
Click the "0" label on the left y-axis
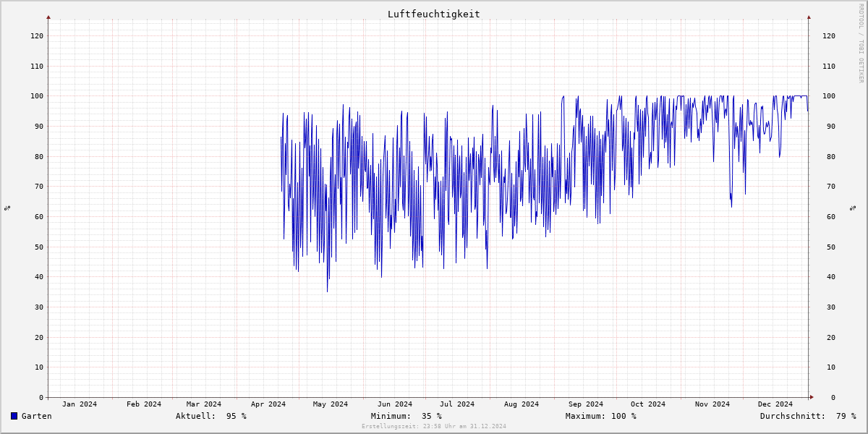tap(41, 397)
